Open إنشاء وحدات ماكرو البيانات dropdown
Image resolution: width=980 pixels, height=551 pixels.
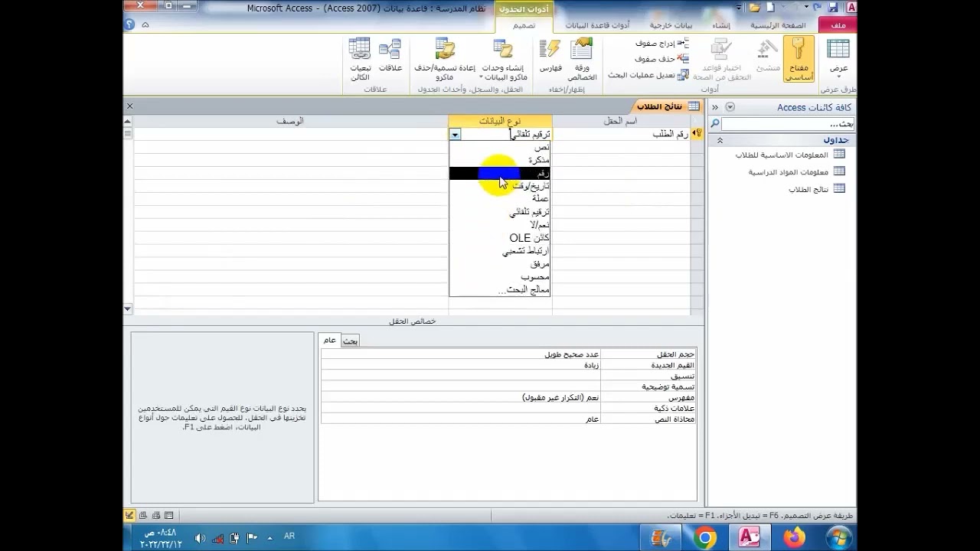pyautogui.click(x=503, y=58)
